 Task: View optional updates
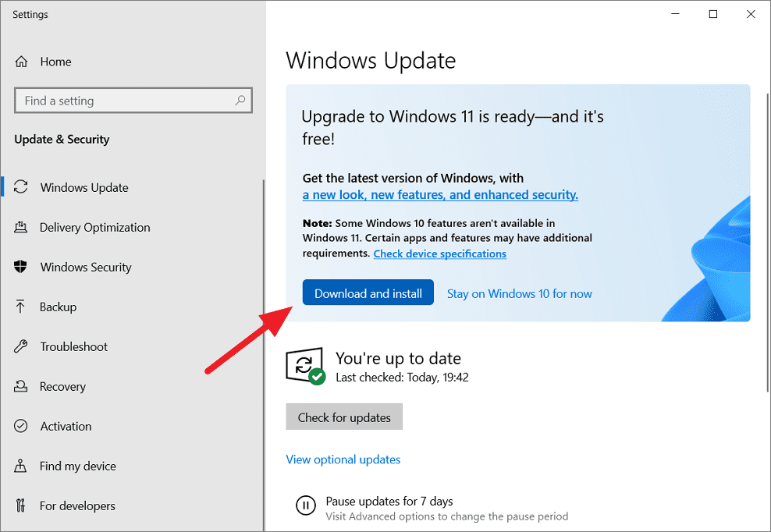pos(343,459)
